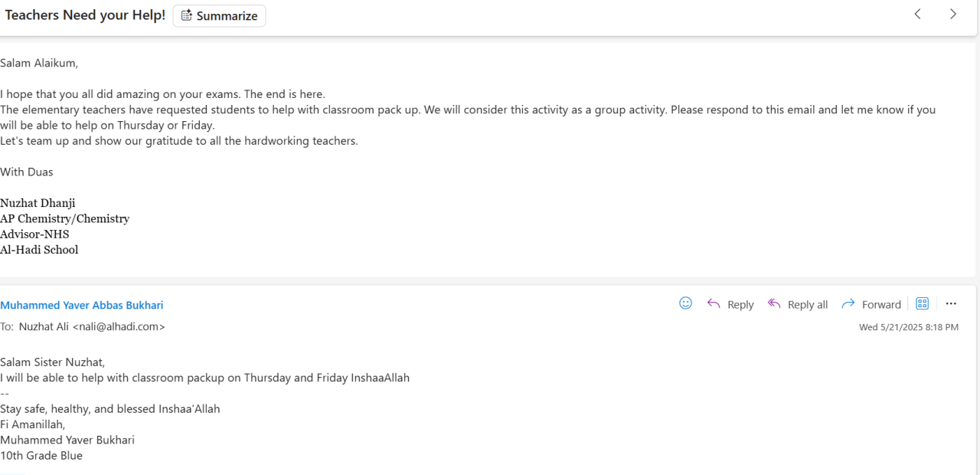Go to the next email with right chevron
The width and height of the screenshot is (980, 475).
pos(953,15)
